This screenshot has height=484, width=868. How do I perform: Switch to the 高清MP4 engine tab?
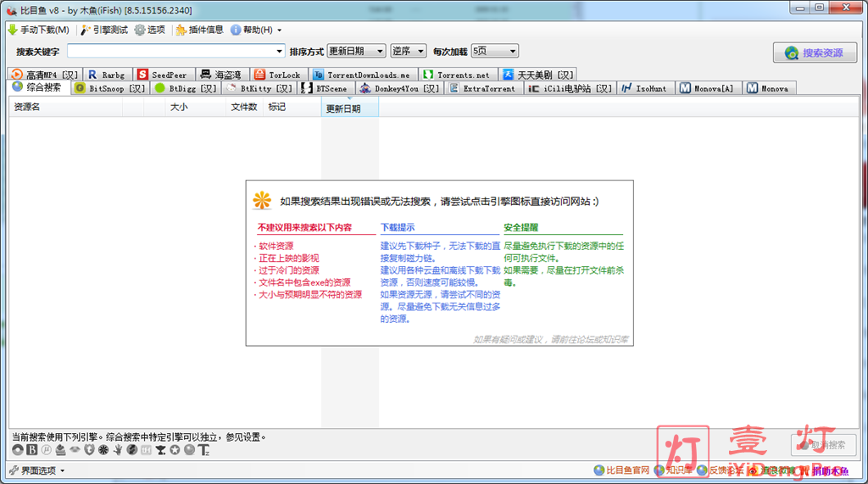(44, 75)
